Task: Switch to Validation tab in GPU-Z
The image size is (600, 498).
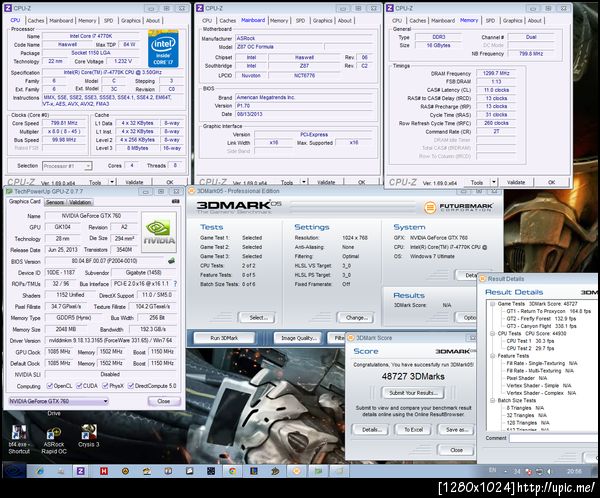Action: coord(80,202)
